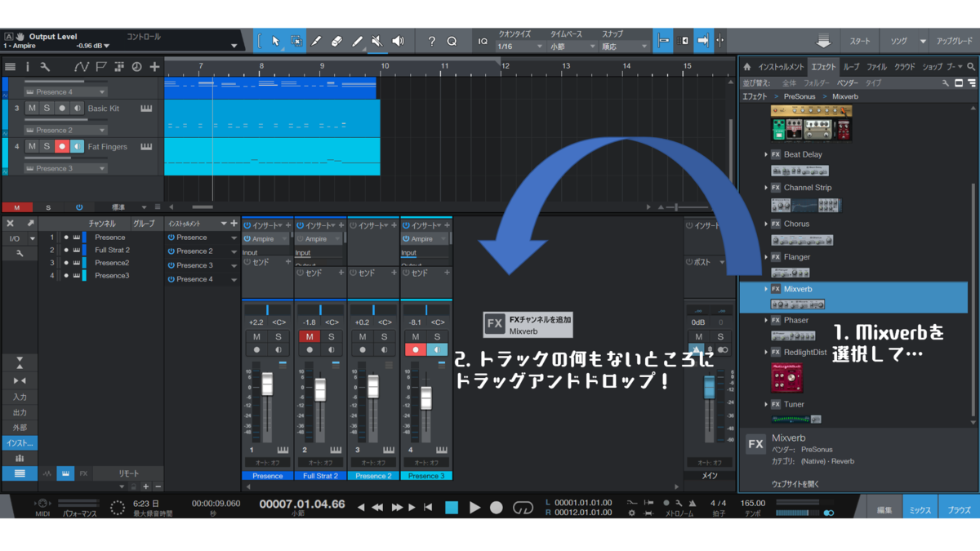Open Presence 4 instrument dropdown on track
980x551 pixels.
[65, 92]
